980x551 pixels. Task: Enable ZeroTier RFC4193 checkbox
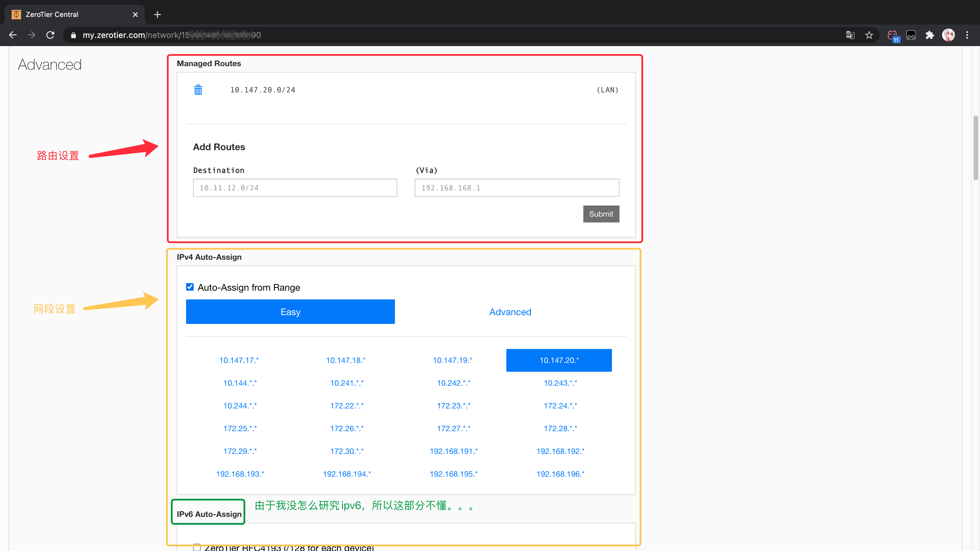tap(197, 547)
